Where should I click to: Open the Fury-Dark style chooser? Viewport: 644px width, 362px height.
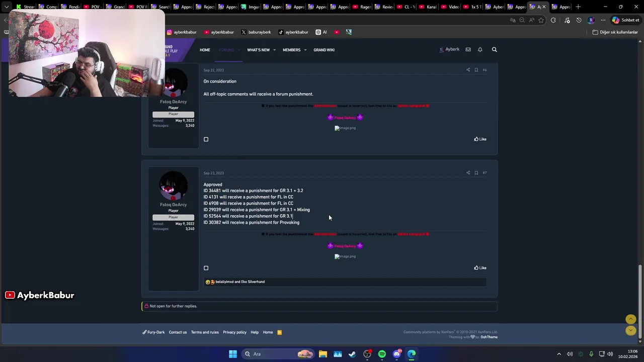(x=153, y=332)
